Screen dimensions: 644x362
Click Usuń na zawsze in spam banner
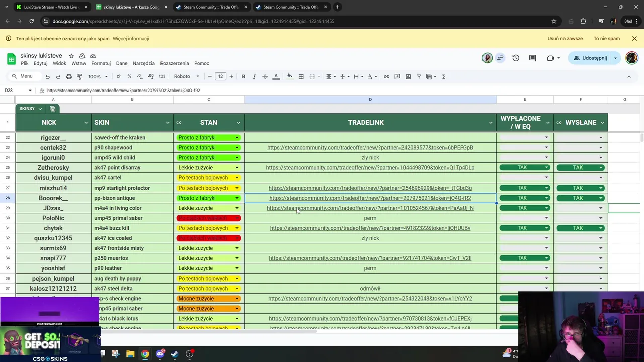pos(565,39)
